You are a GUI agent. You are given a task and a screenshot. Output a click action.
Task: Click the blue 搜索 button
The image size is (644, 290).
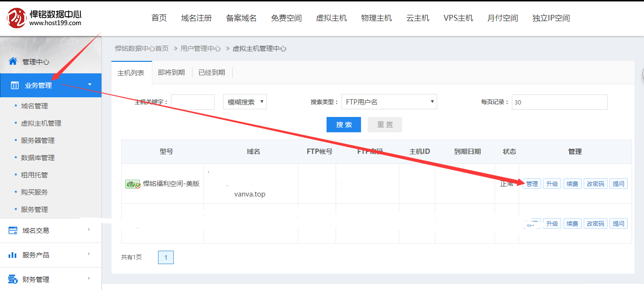click(x=344, y=125)
